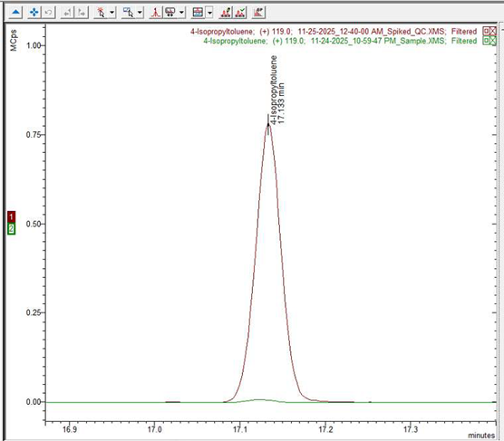Screen dimensions: 504x441
Task: Click the red peak marker icon
Action: pos(156,13)
